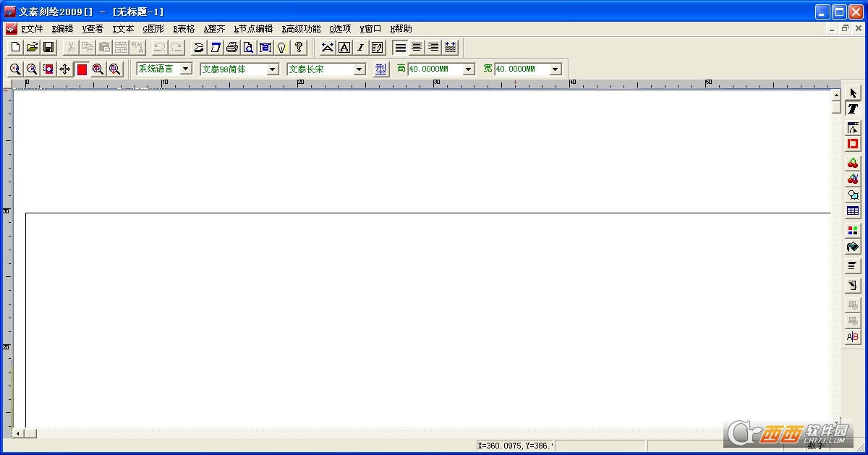Open the E编辑 menu
This screenshot has height=455, width=868.
point(63,29)
